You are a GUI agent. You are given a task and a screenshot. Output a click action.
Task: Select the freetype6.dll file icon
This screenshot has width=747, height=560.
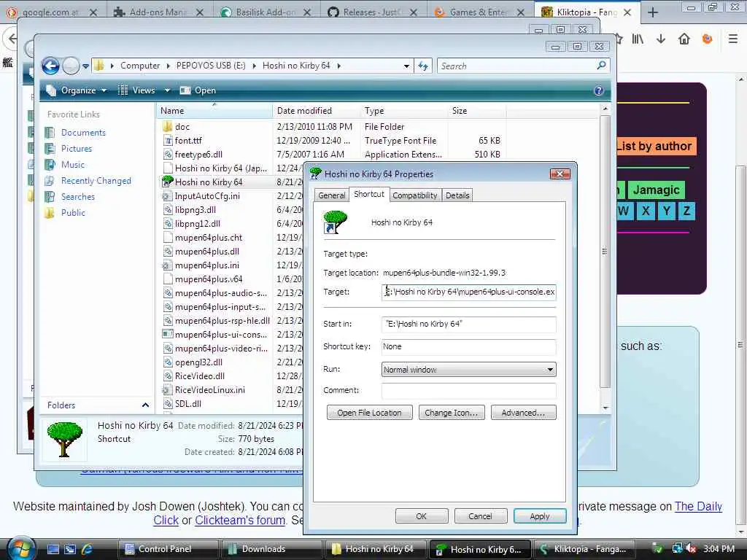(x=167, y=155)
